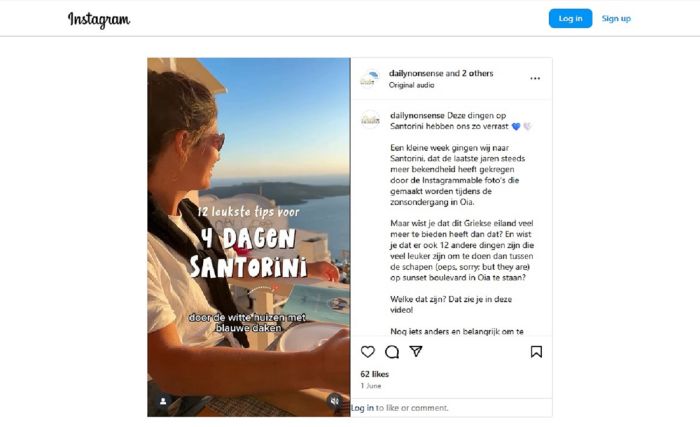Open dailynonsense username in post header
Viewport: 700px width, 427px height.
pos(416,73)
